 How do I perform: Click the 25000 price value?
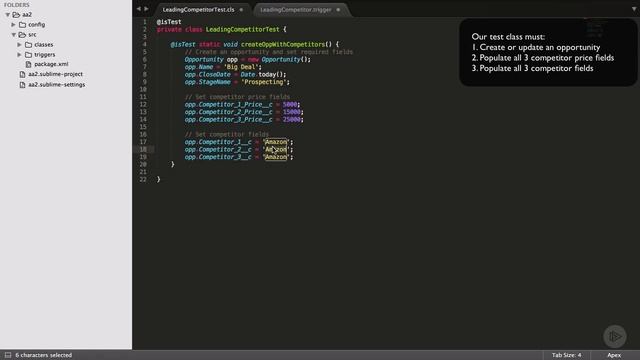point(291,120)
